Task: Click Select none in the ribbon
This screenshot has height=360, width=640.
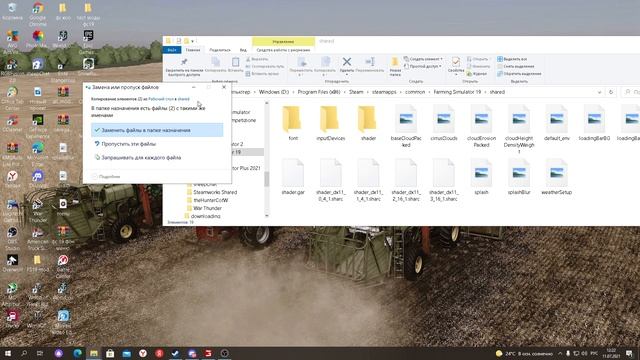Action: 516,66
